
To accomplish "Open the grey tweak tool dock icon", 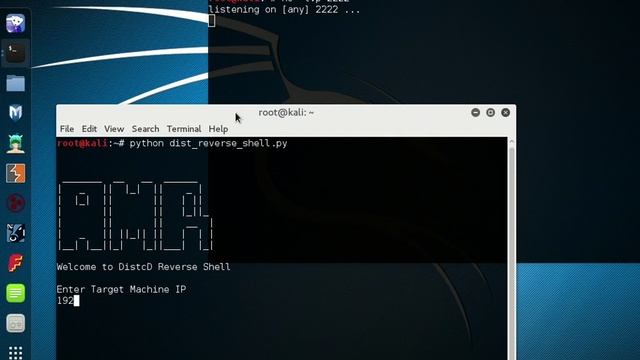I will [16, 323].
